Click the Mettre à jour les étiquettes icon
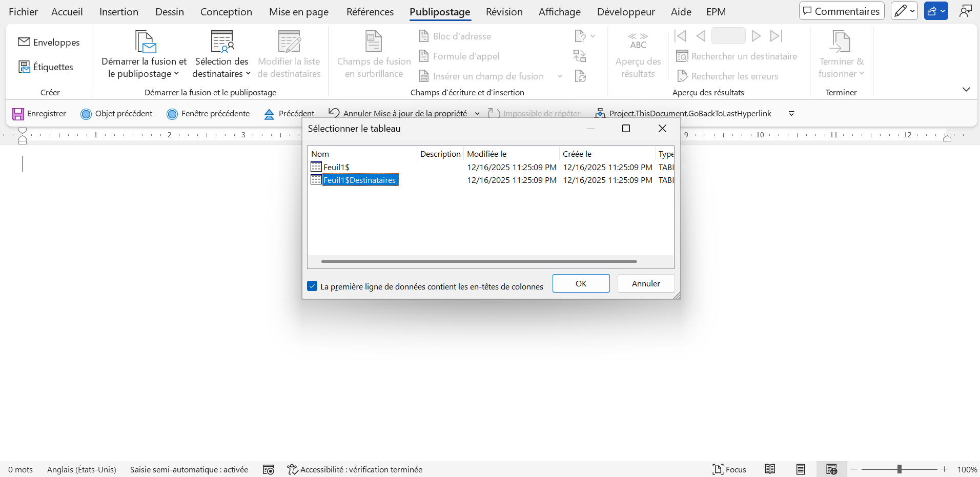 pyautogui.click(x=580, y=76)
